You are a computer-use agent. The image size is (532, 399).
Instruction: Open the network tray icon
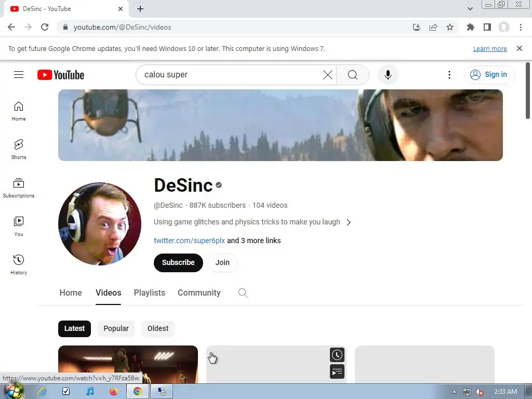[x=467, y=392]
